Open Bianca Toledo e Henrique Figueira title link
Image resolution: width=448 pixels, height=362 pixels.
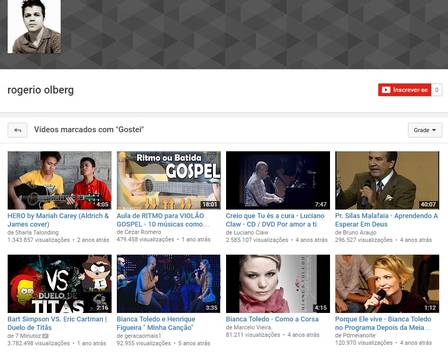156,323
